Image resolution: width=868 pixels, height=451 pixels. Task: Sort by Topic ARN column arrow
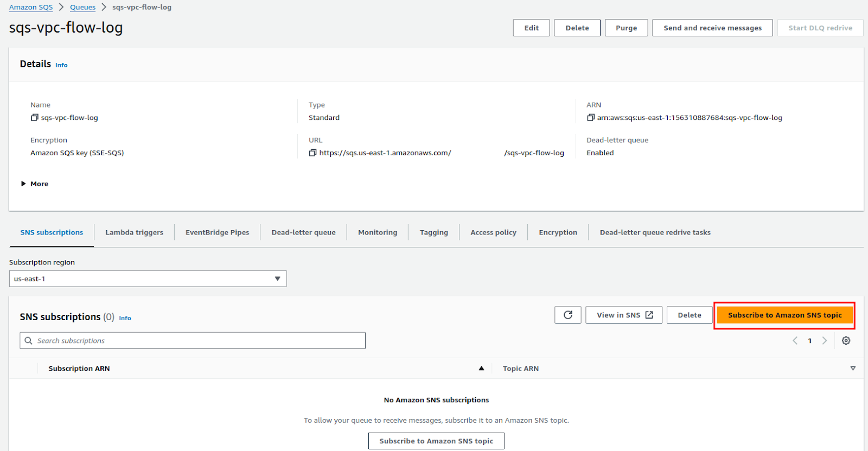[x=853, y=369]
